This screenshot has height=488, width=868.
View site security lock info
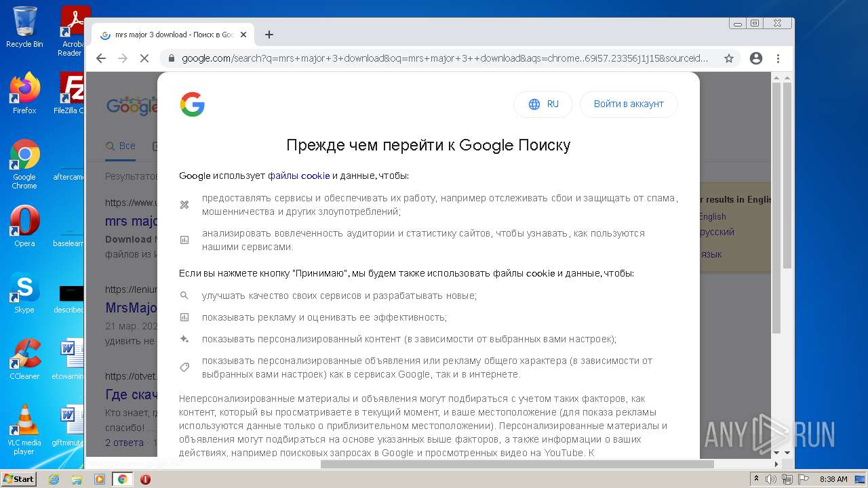tap(171, 58)
